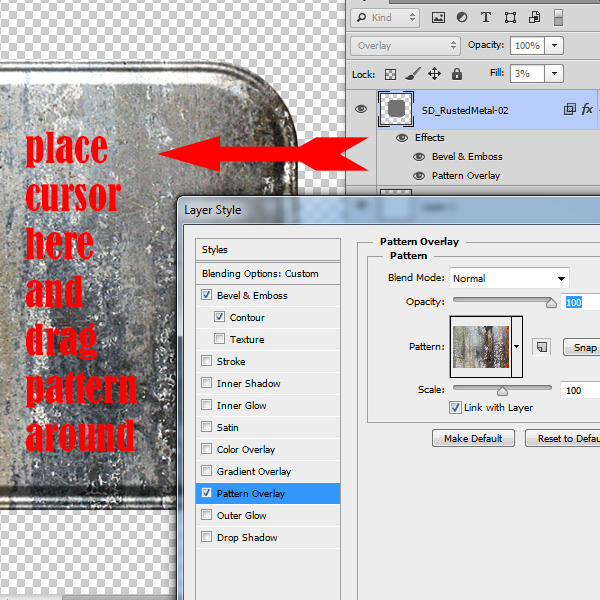Click lock image pixels brush icon
This screenshot has height=600, width=600.
coord(412,74)
